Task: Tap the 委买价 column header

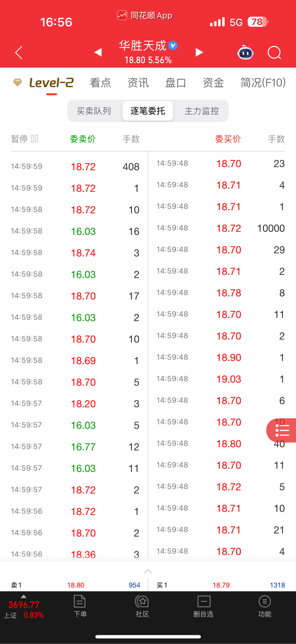Action: 228,139
